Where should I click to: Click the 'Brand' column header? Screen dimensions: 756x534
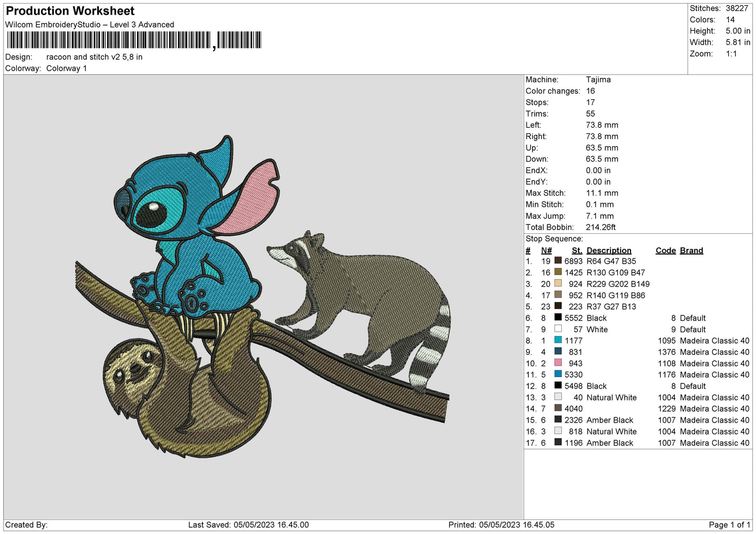click(691, 251)
